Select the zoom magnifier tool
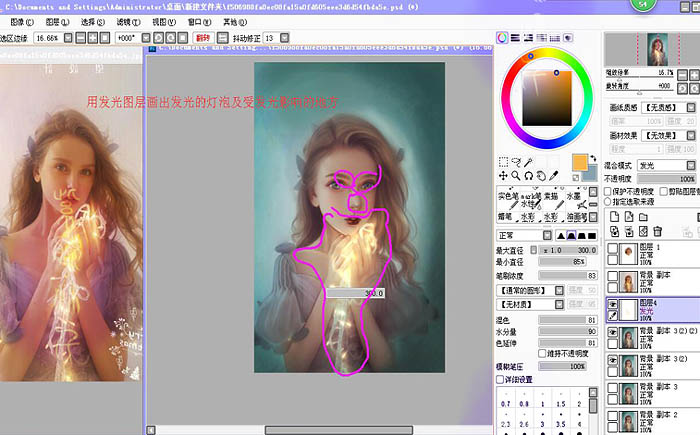This screenshot has width=700, height=435. point(516,176)
